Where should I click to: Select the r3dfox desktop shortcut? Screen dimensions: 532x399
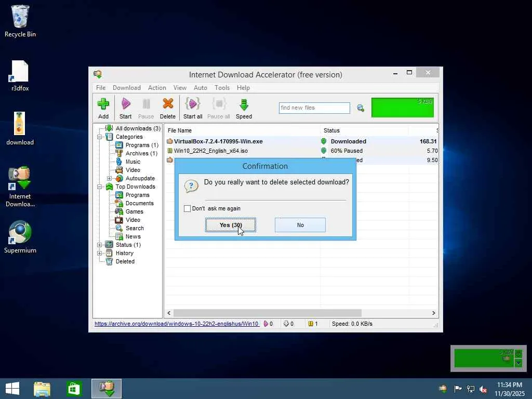click(20, 76)
